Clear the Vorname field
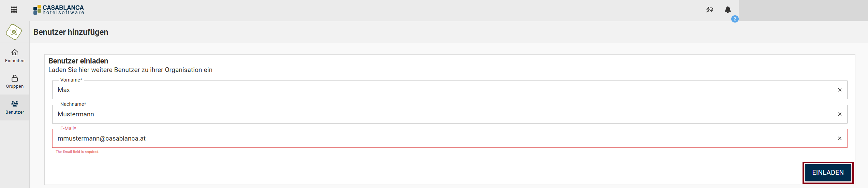Image resolution: width=868 pixels, height=188 pixels. coord(840,90)
